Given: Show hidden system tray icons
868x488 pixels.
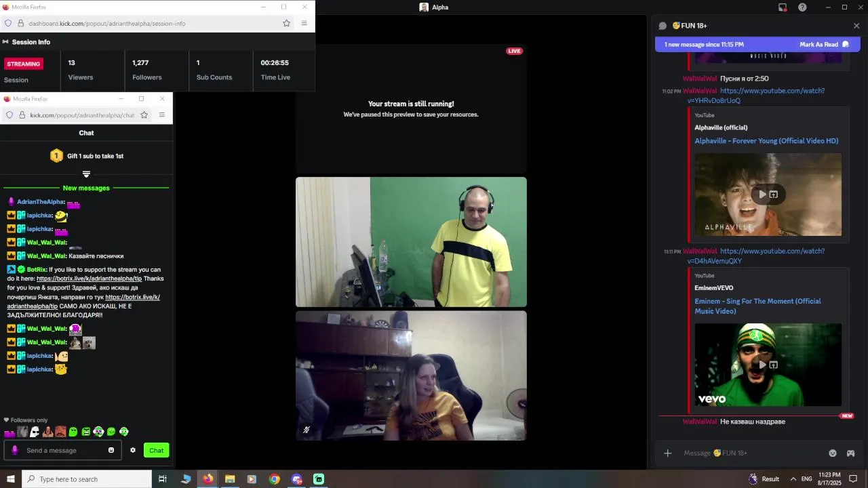Looking at the screenshot, I should point(793,479).
